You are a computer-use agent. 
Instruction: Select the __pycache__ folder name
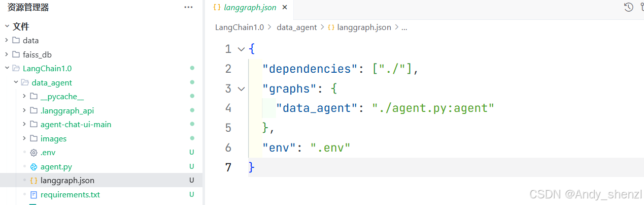tap(62, 96)
